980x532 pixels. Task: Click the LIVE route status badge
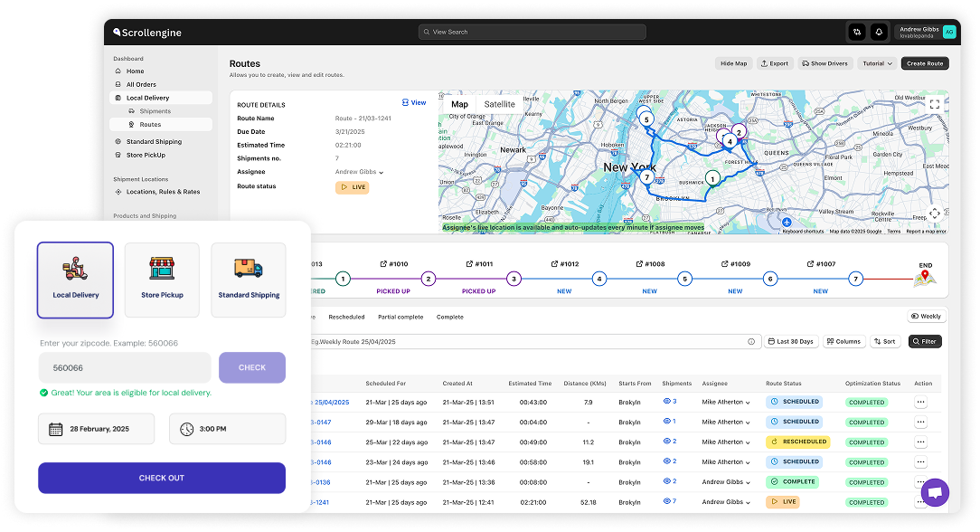click(353, 187)
